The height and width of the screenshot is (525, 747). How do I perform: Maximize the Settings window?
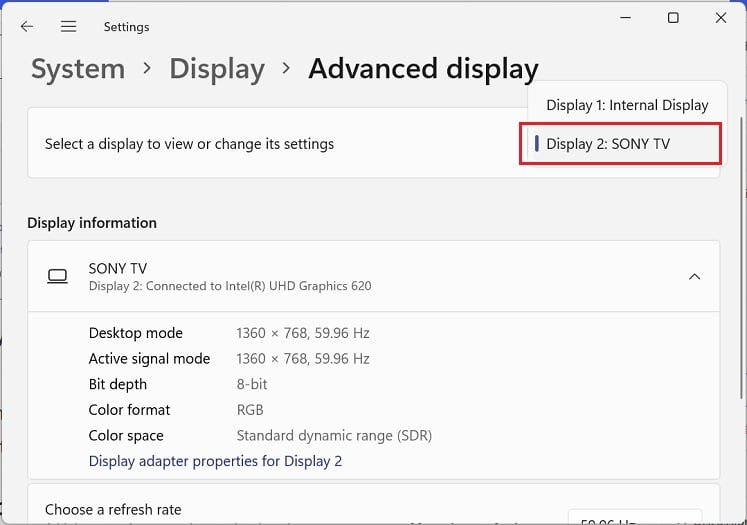(x=673, y=18)
